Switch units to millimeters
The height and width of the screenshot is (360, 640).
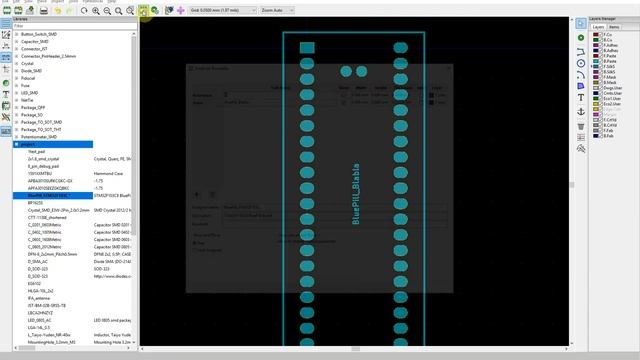(6, 58)
